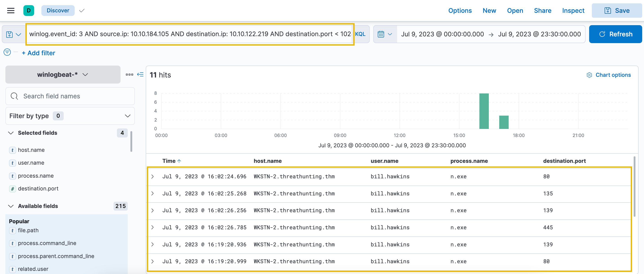Open the hamburger navigation menu
This screenshot has height=274, width=644.
(11, 11)
